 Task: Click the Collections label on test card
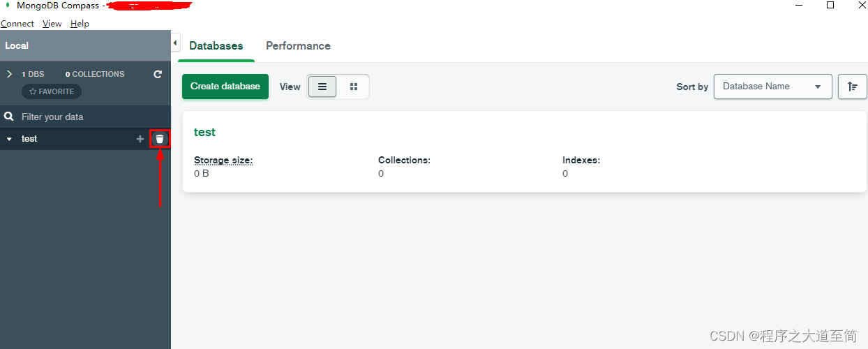pyautogui.click(x=405, y=160)
